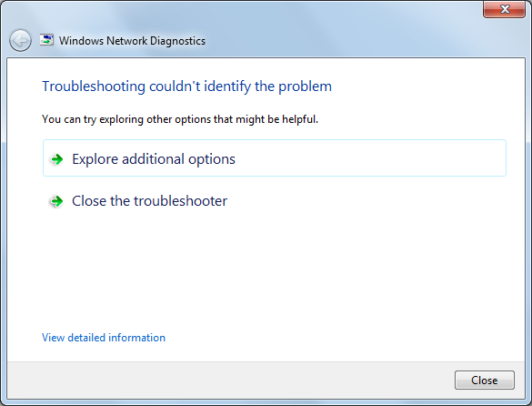The image size is (532, 406).
Task: Go back using the round arrow button
Action: coord(20,40)
